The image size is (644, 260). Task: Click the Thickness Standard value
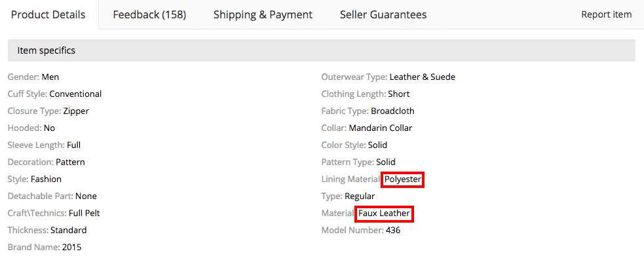[x=69, y=231]
